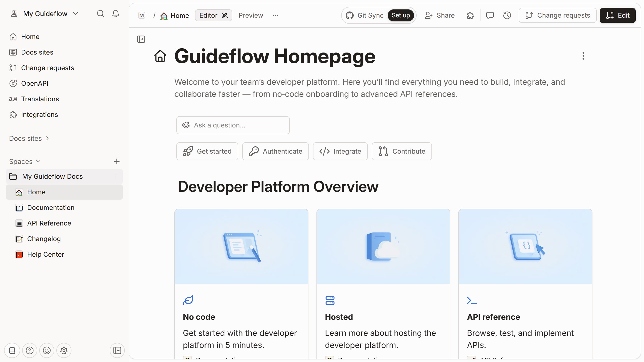Click the Authenticate key button
Screen dimensions: 644x362
(x=275, y=151)
